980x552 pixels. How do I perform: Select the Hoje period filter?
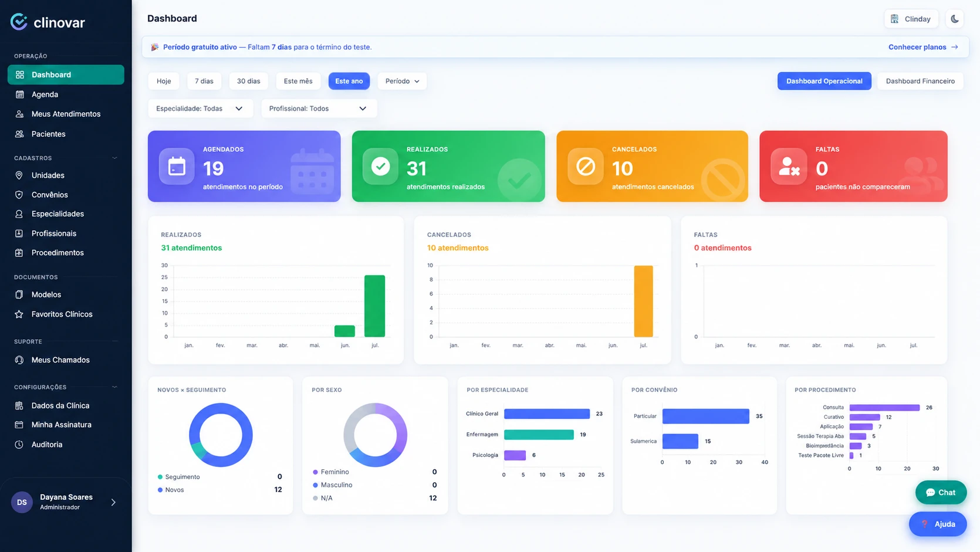164,81
